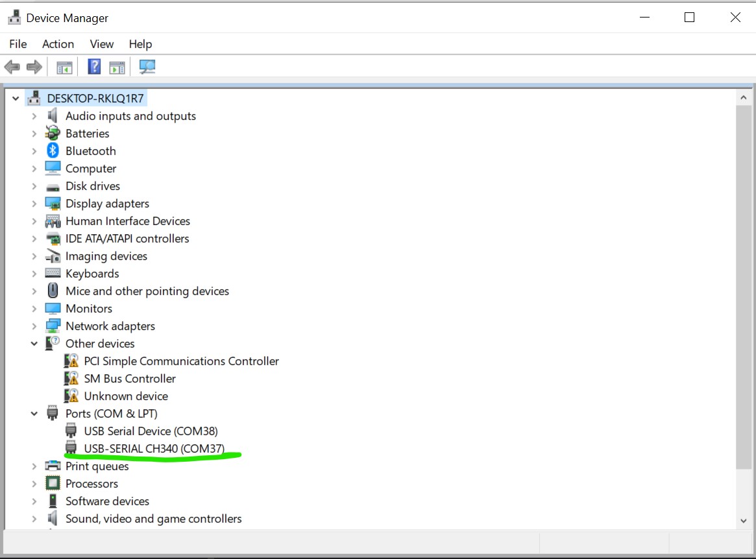Expand the Sound, video and game controllers chevron
Screen dimensions: 756x559
[34, 519]
